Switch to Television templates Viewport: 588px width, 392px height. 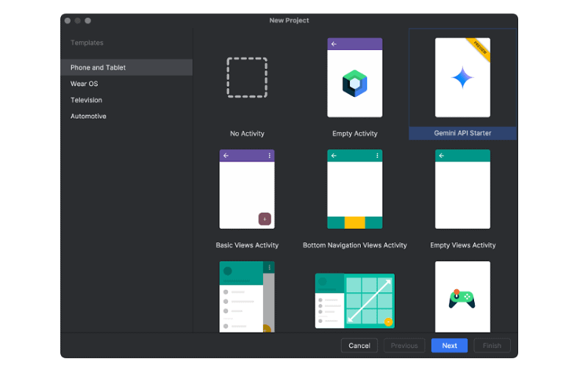click(x=126, y=100)
